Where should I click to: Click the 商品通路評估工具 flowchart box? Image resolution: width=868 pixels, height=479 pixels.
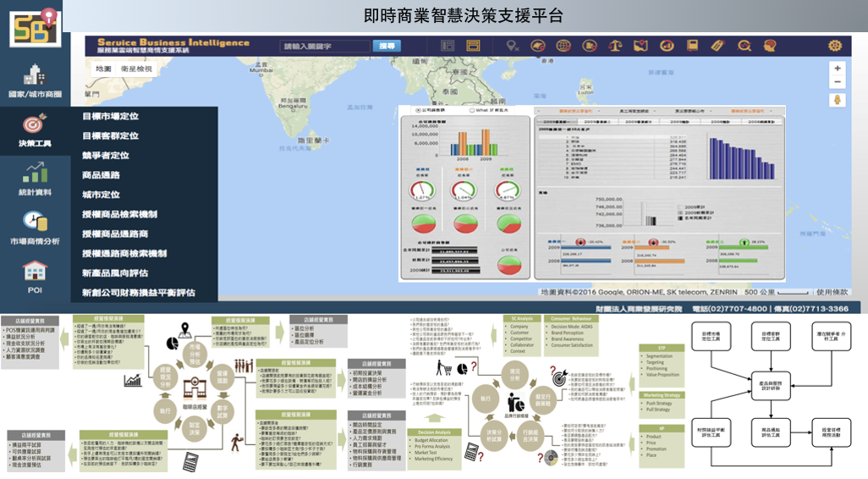(x=771, y=432)
